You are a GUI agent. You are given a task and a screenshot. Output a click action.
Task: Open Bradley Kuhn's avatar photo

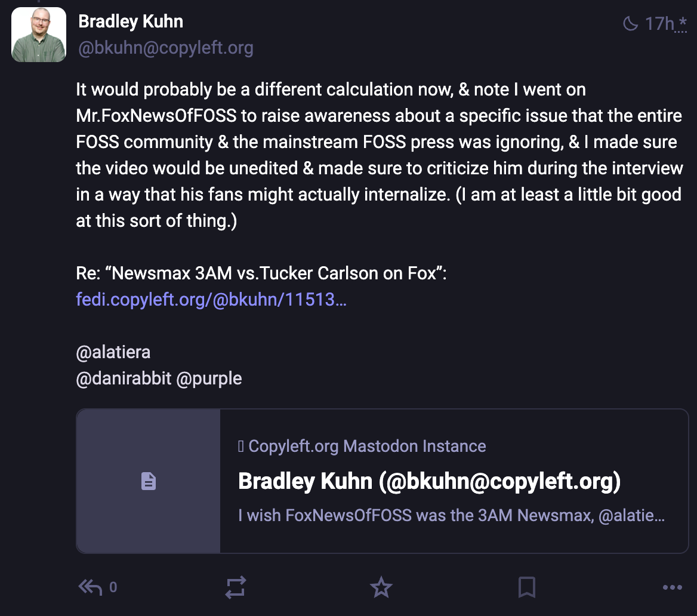coord(39,35)
